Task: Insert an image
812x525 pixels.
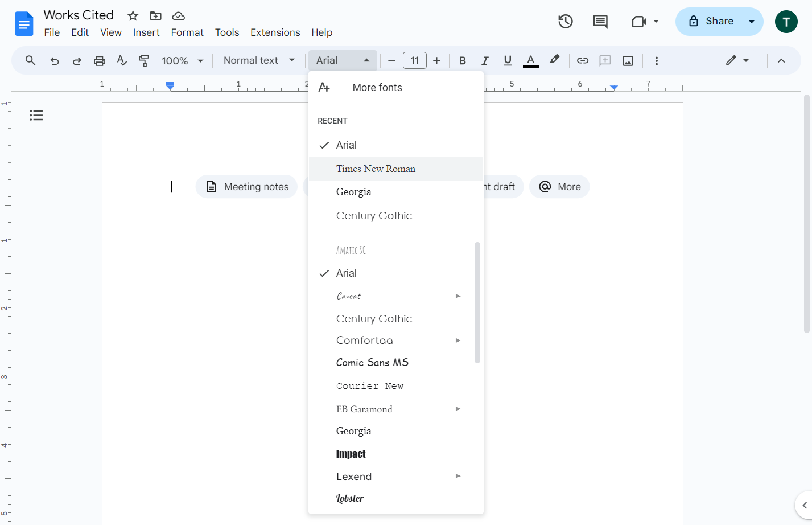Action: pos(628,60)
